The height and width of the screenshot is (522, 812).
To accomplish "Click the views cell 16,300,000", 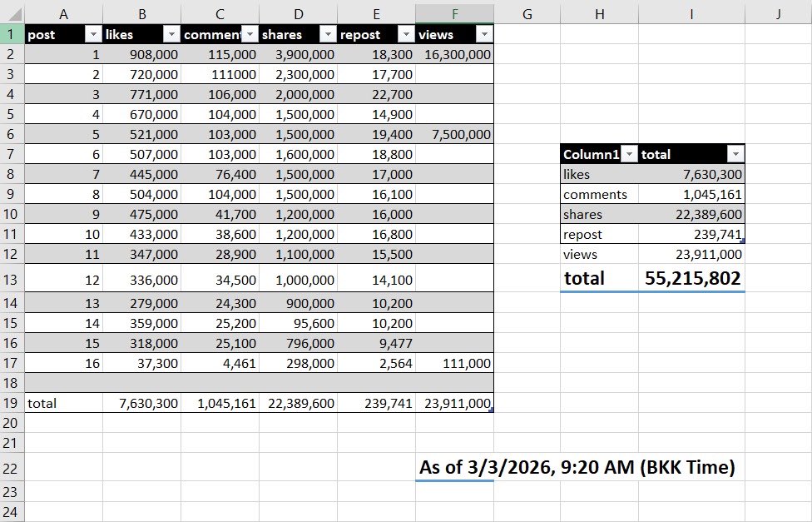I will [x=455, y=54].
